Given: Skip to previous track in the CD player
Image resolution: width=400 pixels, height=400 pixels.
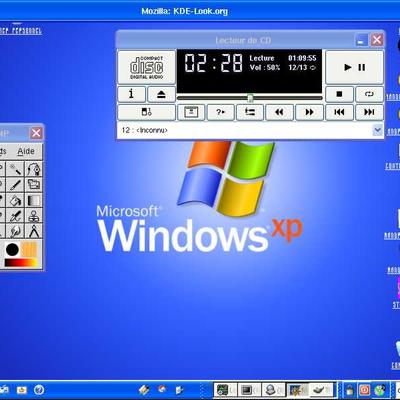Looking at the screenshot, I should coord(339,112).
